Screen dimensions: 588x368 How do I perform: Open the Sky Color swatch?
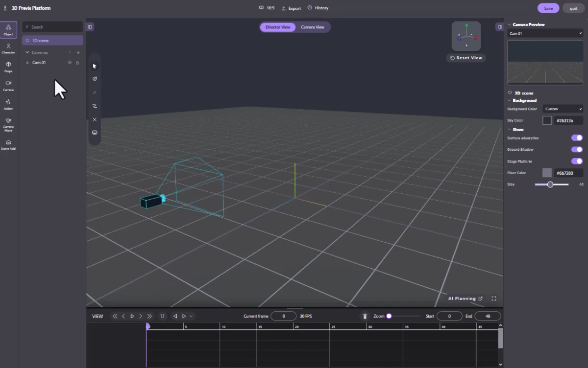(x=547, y=120)
